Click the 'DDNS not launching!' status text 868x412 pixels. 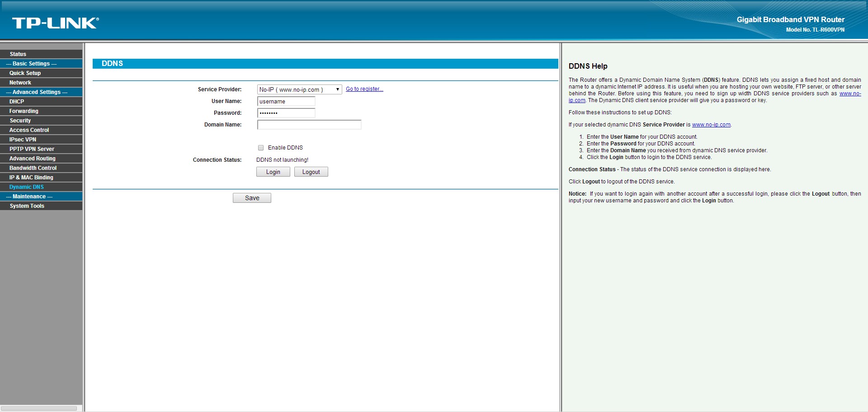(282, 160)
